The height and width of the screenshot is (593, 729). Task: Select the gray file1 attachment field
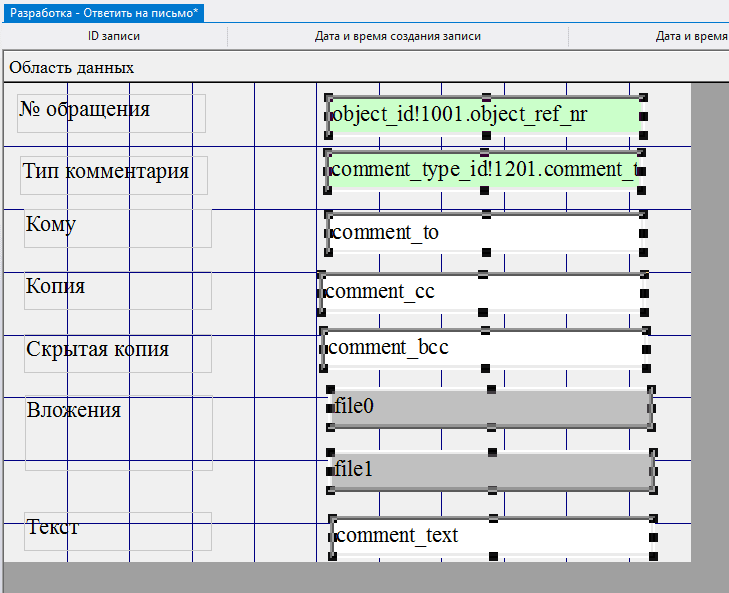491,470
